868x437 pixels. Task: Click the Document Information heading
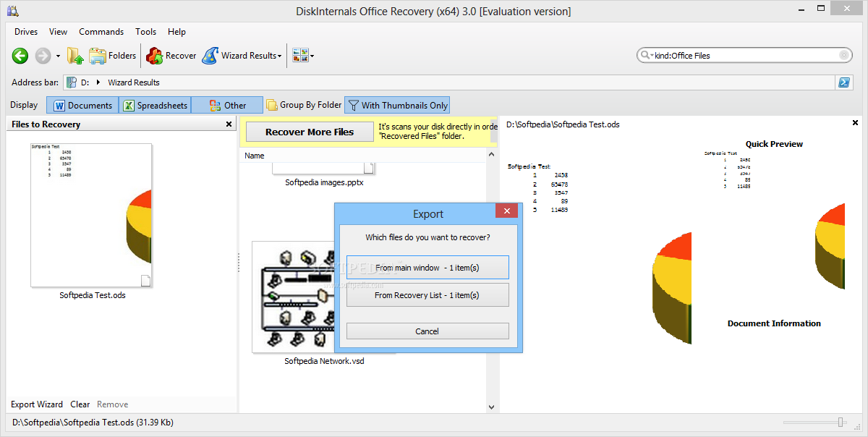[x=774, y=323]
